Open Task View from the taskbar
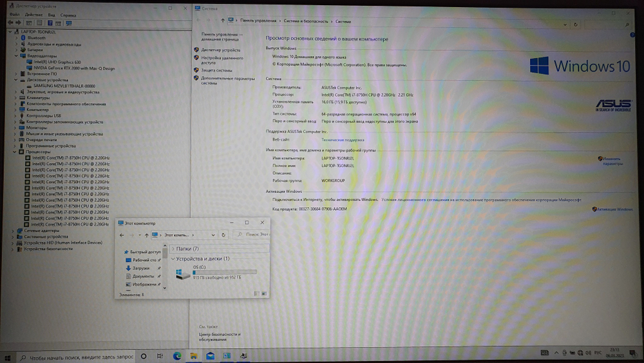Image resolution: width=644 pixels, height=363 pixels. 160,357
